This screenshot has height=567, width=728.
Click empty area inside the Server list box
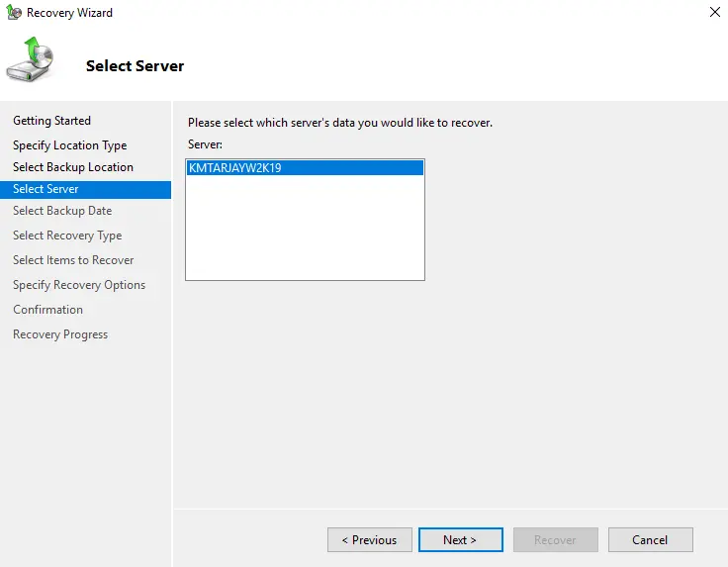coord(305,233)
